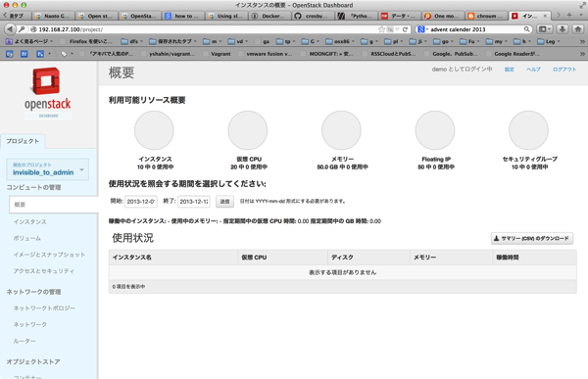588x379 pixels.
Task: Open イメージとスナップショット in sidebar
Action: (x=49, y=255)
